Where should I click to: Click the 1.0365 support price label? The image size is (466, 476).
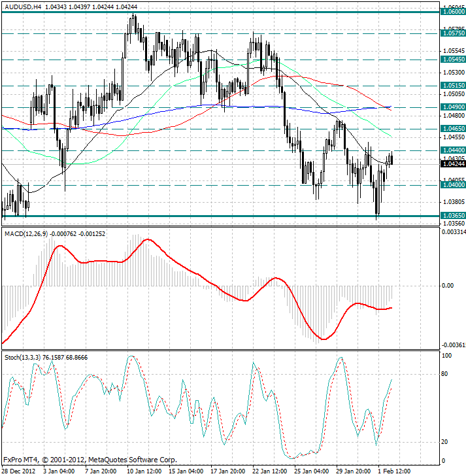(x=453, y=215)
